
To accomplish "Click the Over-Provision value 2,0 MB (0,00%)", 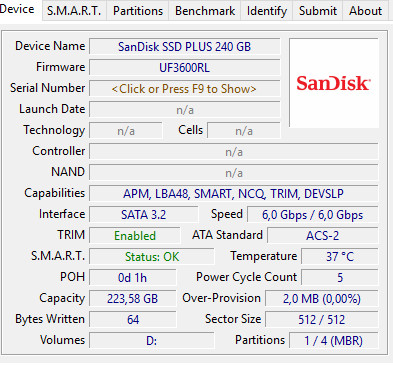I will coord(322,299).
